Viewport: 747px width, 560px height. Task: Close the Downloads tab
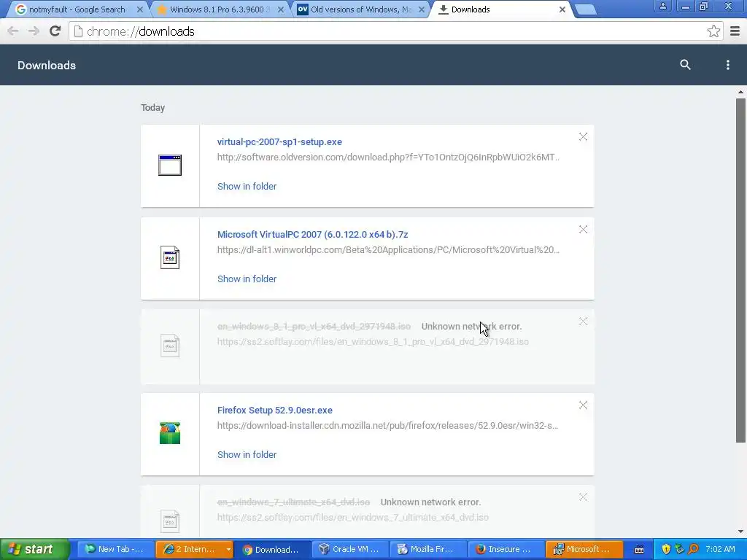coord(562,9)
